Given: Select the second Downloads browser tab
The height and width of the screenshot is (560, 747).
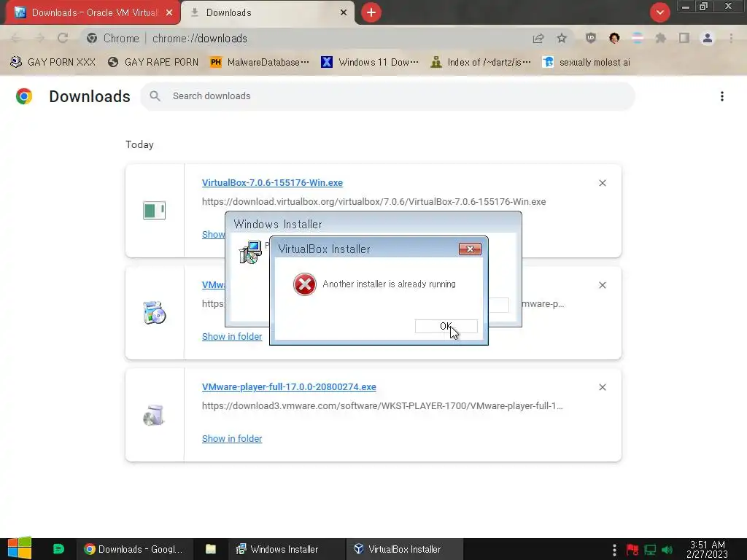Looking at the screenshot, I should pyautogui.click(x=267, y=12).
